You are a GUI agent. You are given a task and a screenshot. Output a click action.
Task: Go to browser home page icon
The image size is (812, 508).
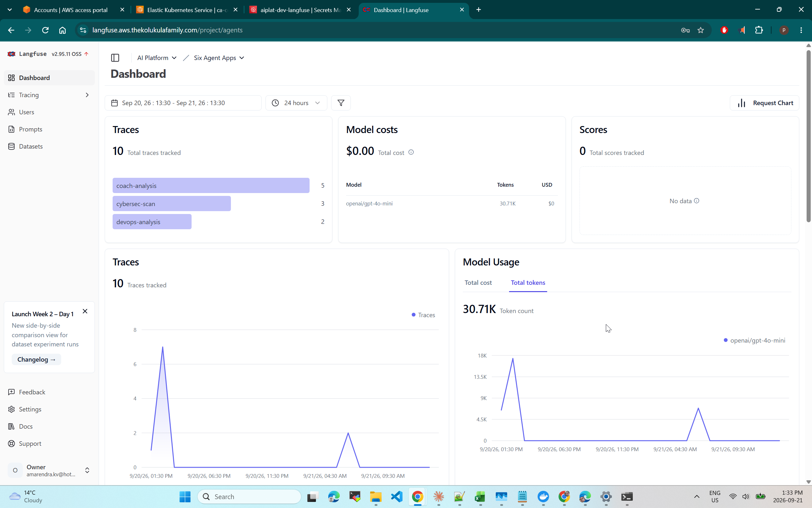(62, 30)
